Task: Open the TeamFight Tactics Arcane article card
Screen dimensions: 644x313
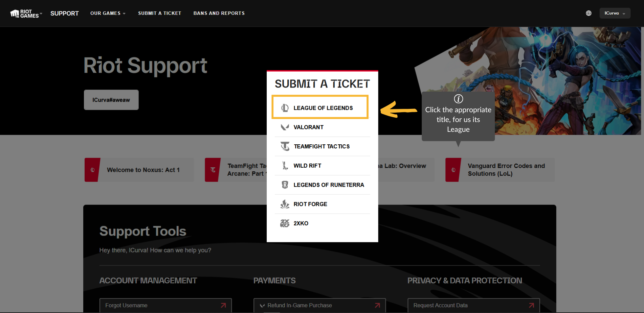Action: [236, 170]
